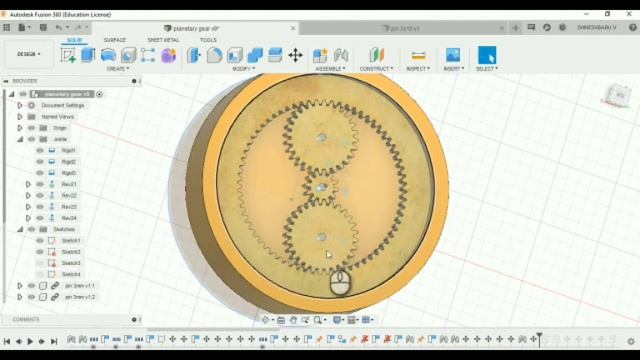Click the Undo arrow
Image resolution: width=640 pixels, height=360 pixels.
click(x=59, y=28)
